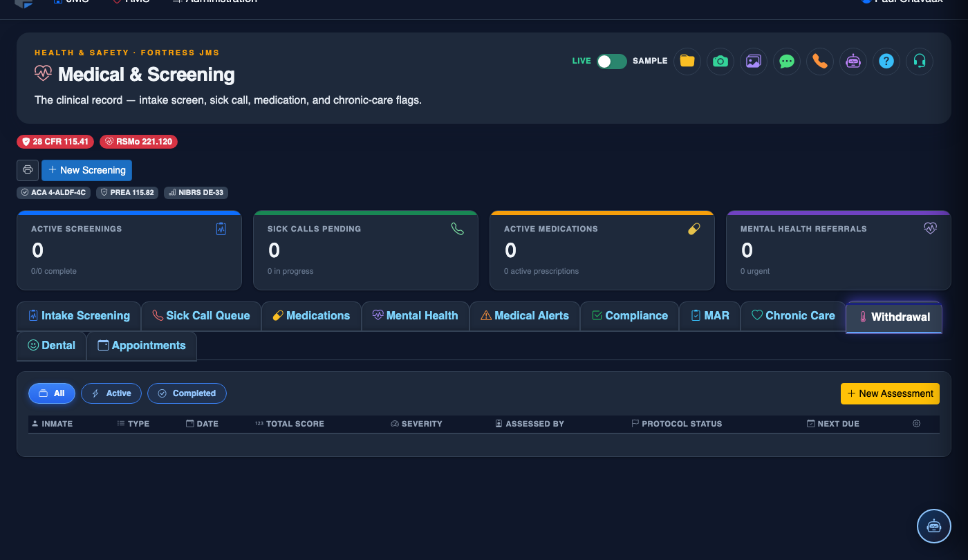Click the heartbeat icon on Mental Health Referrals card
Image resolution: width=968 pixels, height=560 pixels.
tap(931, 229)
